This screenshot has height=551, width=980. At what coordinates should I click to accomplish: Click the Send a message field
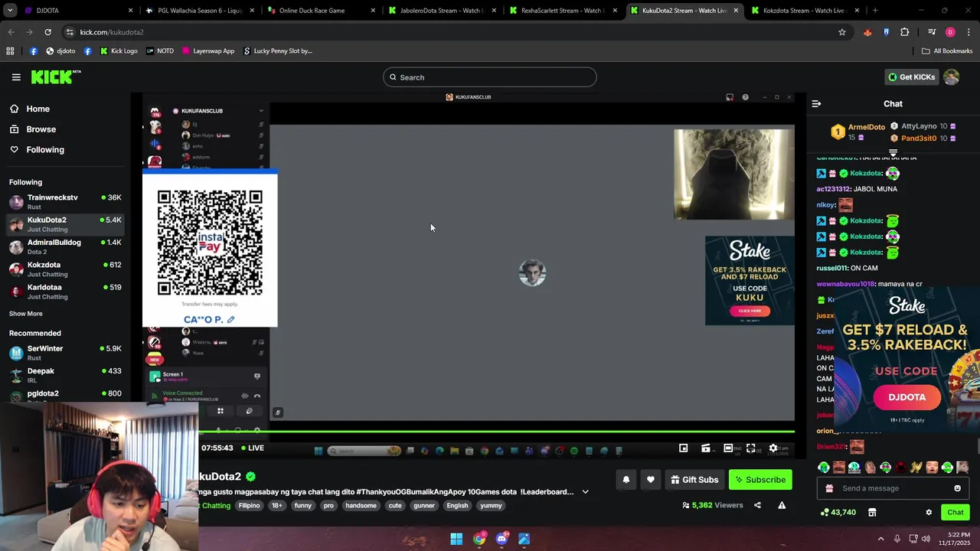click(892, 488)
